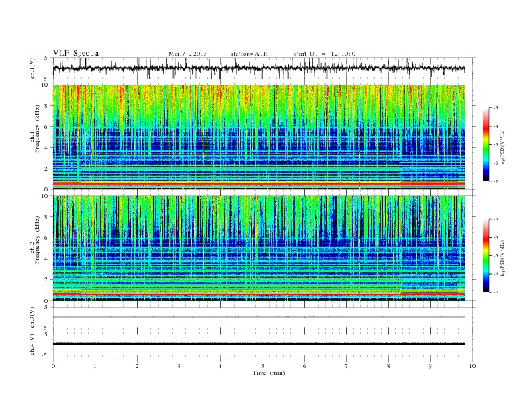Click the ch.1 color bar "log(PSD)(V²/Hz)" label
Image resolution: width=532 pixels, height=411 pixels.
click(x=503, y=147)
